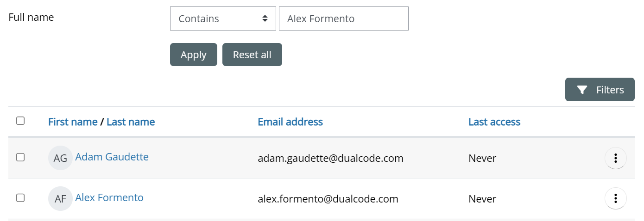
Task: Sort table by Last name
Action: pos(131,122)
